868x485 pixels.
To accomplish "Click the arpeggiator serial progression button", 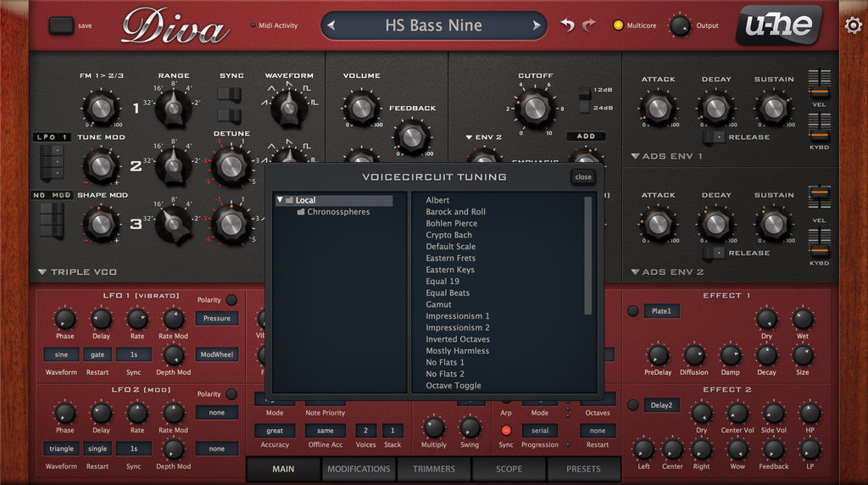I will pyautogui.click(x=540, y=431).
